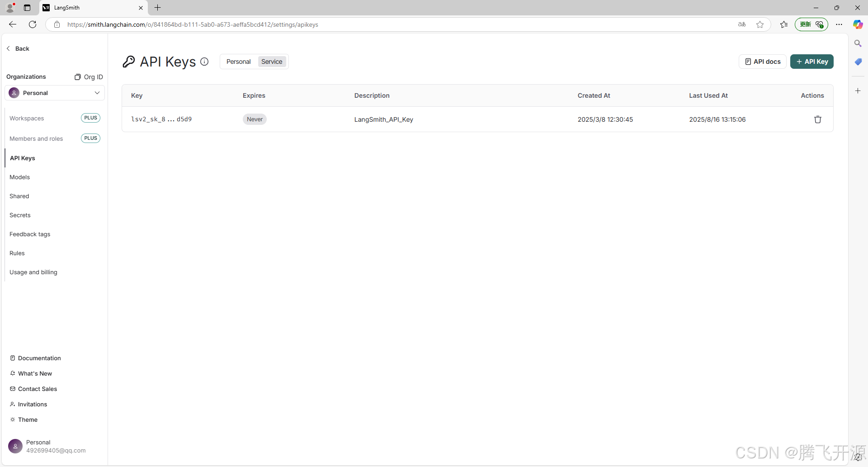This screenshot has width=868, height=467.
Task: Open tab actions menu icon
Action: (27, 8)
